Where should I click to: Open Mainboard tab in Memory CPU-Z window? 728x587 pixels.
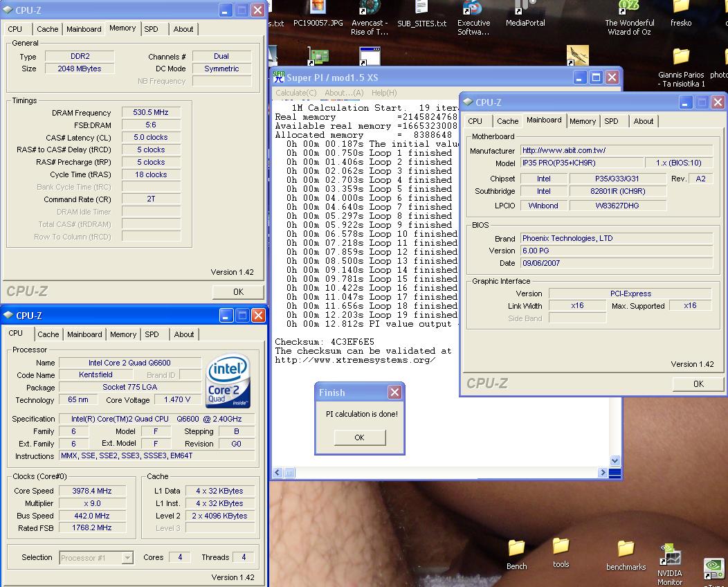pos(84,29)
